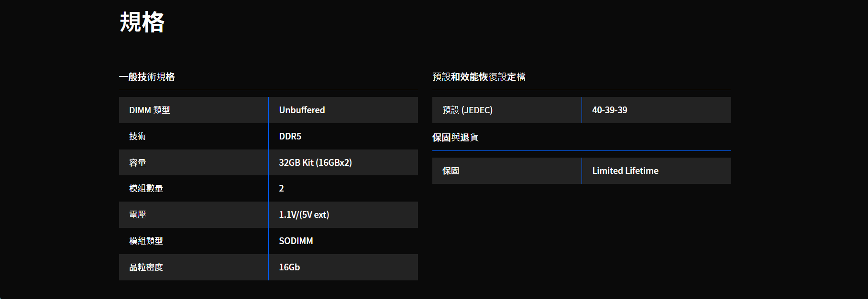Click the 技術 row label
The image size is (868, 299).
[x=137, y=137]
